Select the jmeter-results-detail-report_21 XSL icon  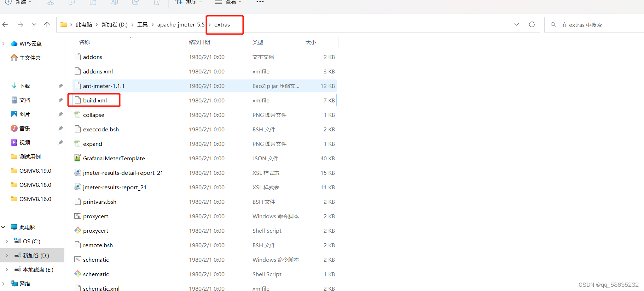click(x=77, y=172)
